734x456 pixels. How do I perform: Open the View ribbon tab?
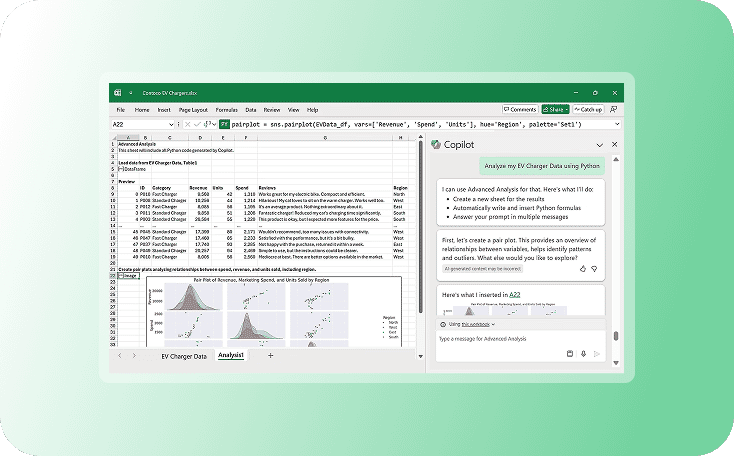pos(294,110)
